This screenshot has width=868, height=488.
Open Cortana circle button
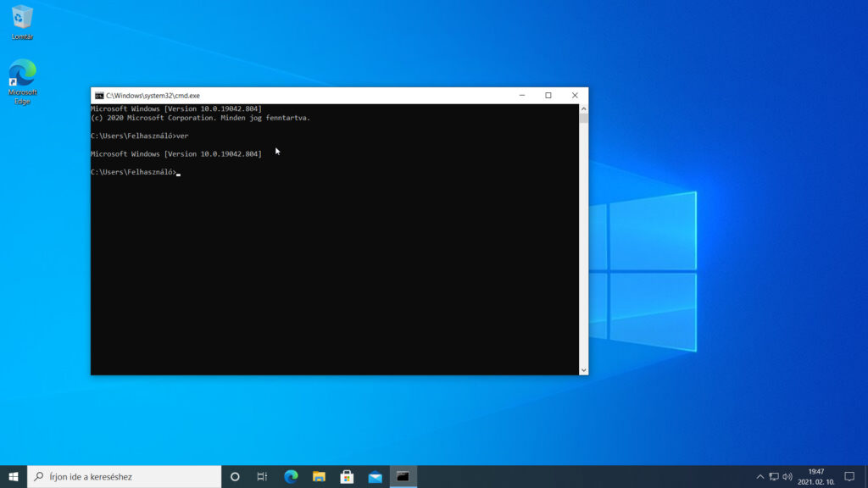(x=235, y=476)
